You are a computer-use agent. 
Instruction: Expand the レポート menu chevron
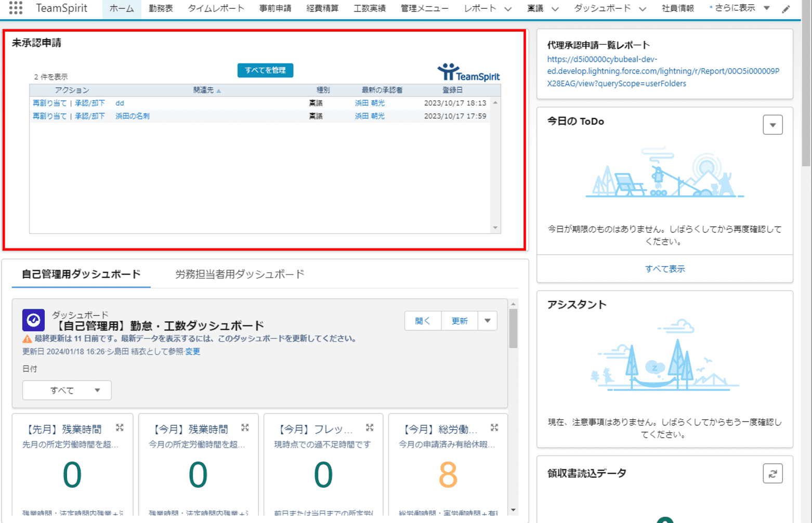tap(508, 9)
